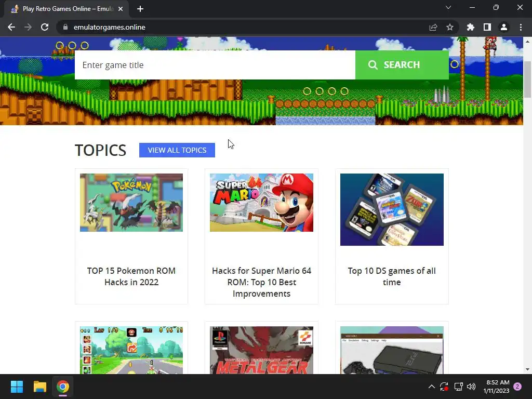Open Windows Start menu
532x399 pixels.
click(17, 387)
